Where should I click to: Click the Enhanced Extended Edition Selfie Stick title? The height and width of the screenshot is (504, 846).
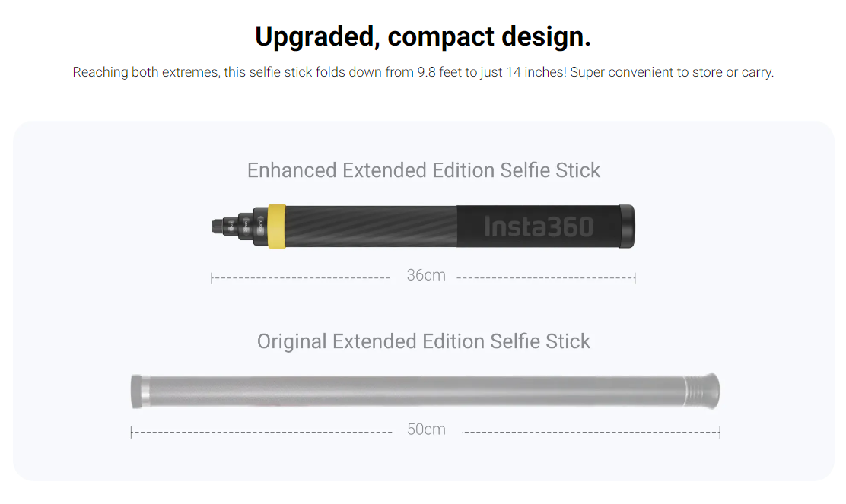tap(424, 170)
